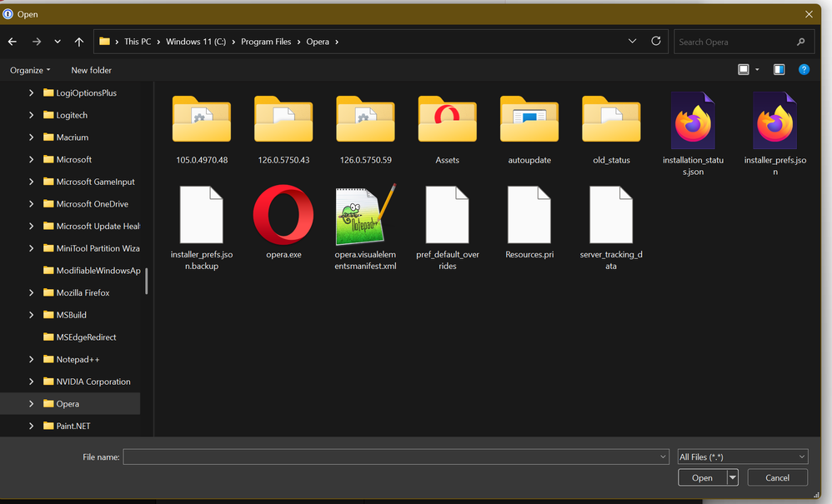This screenshot has height=504, width=832.
Task: Click New folder in the toolbar
Action: [91, 70]
